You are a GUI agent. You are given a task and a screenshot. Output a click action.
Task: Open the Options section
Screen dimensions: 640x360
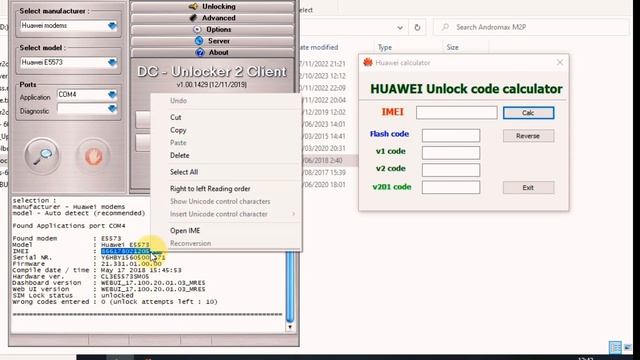pyautogui.click(x=212, y=29)
